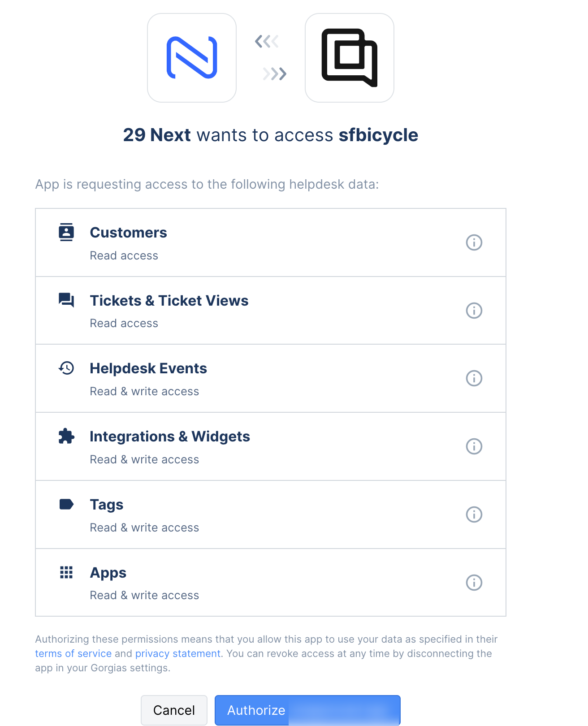Click the Tags label icon

(66, 504)
